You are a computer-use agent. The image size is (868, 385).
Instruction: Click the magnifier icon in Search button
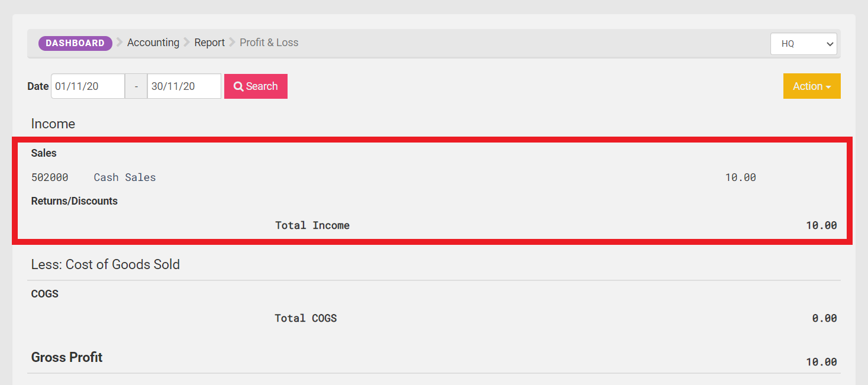[x=238, y=86]
